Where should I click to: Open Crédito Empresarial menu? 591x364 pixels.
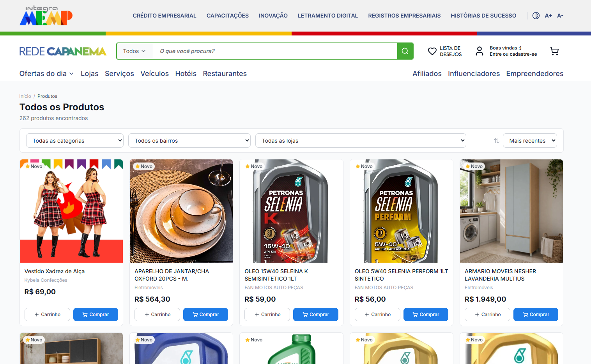(x=165, y=16)
